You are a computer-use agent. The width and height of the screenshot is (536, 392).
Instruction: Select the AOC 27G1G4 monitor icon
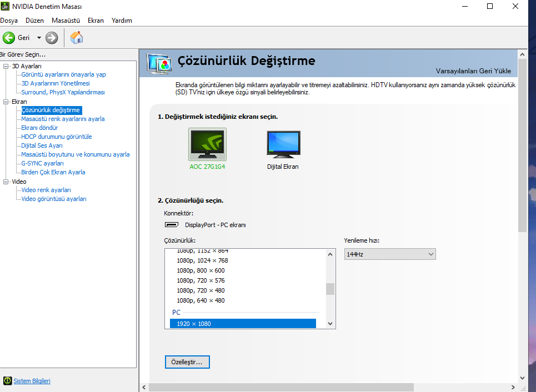coord(207,144)
